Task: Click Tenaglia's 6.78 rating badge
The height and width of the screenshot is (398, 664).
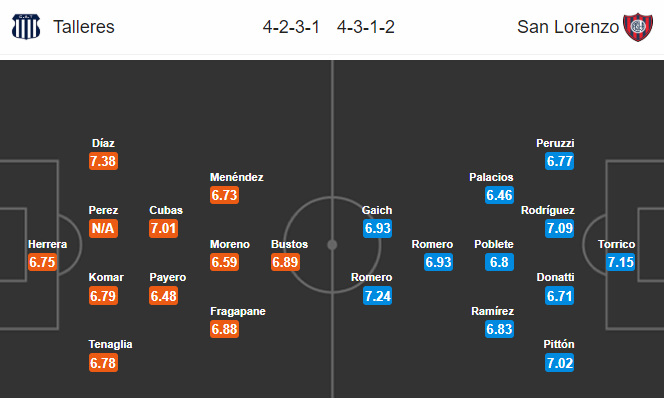Action: tap(103, 363)
